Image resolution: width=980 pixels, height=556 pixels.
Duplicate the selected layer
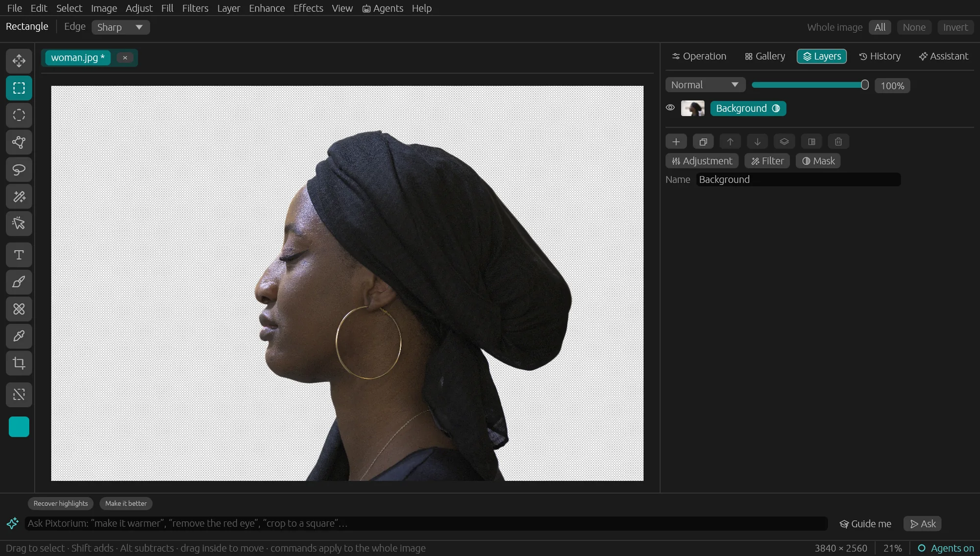point(703,142)
